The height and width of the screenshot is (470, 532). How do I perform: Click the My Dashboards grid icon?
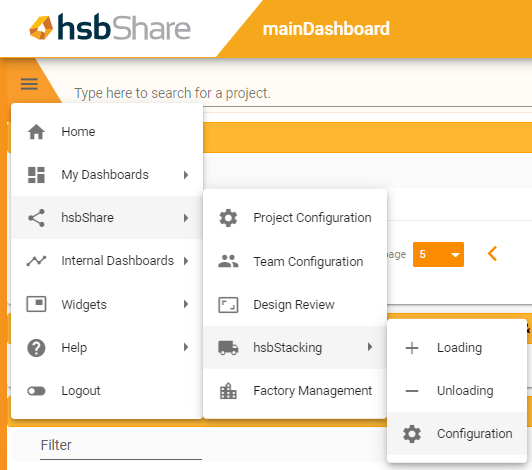[x=36, y=175]
